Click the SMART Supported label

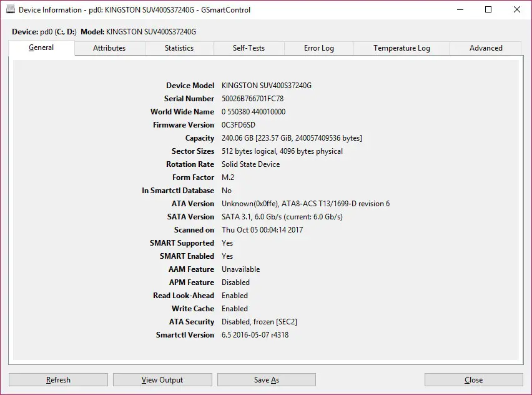pos(182,243)
